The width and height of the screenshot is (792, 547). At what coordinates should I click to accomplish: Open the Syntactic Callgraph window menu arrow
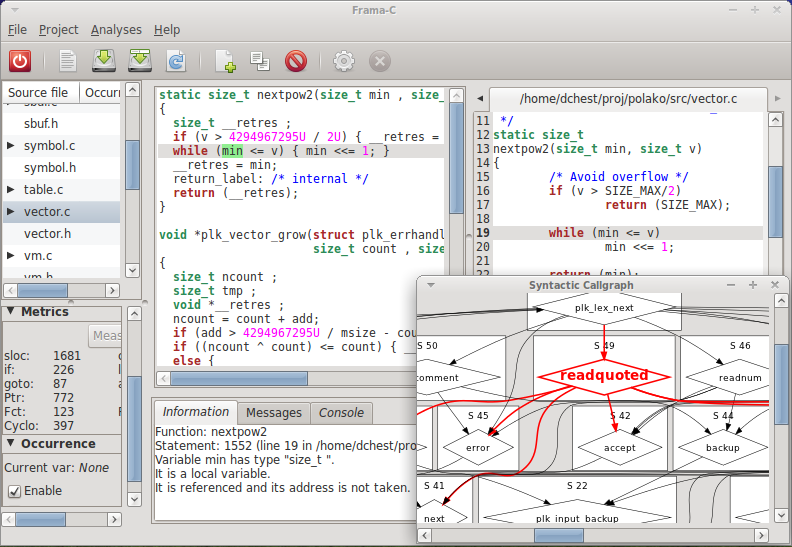[431, 285]
